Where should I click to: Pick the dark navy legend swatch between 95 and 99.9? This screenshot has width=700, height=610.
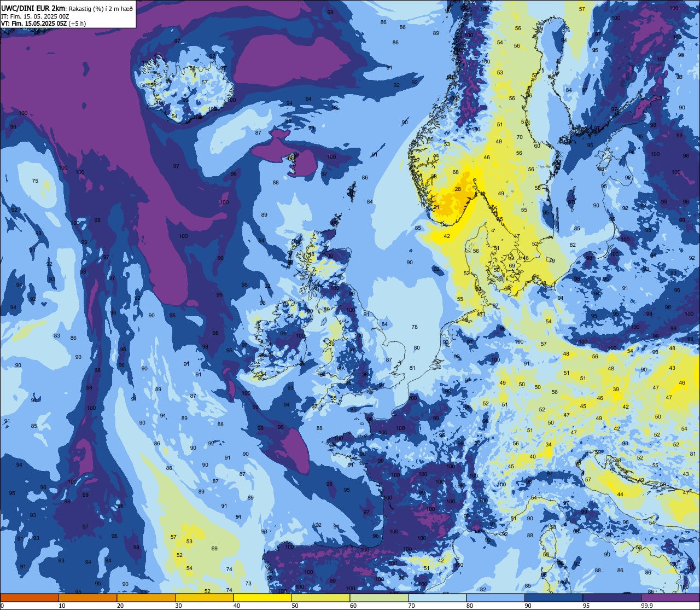click(x=612, y=597)
